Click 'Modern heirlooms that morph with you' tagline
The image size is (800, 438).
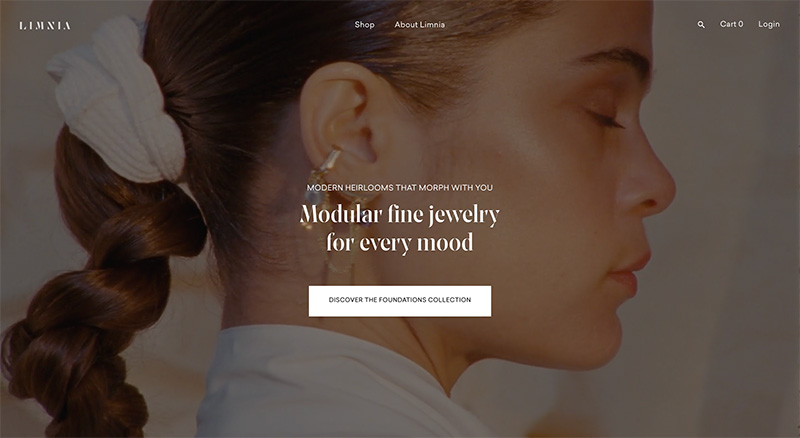tap(399, 187)
